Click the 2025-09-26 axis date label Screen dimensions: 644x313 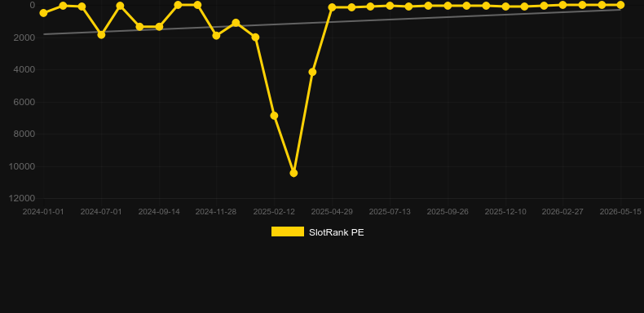pos(448,212)
